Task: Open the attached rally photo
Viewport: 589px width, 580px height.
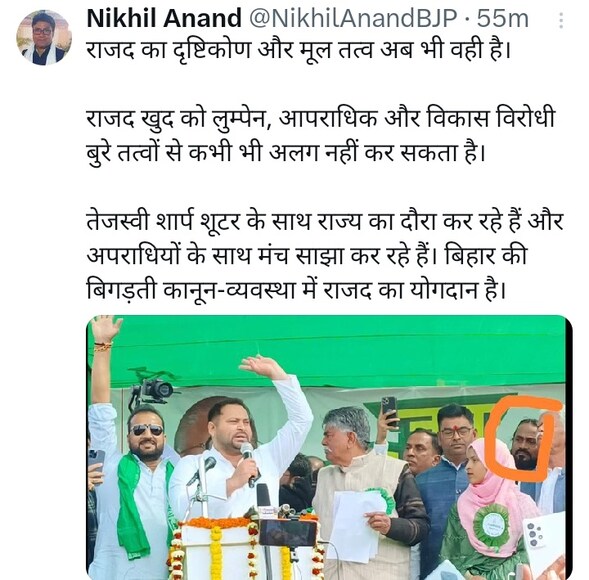Action: pos(329,447)
